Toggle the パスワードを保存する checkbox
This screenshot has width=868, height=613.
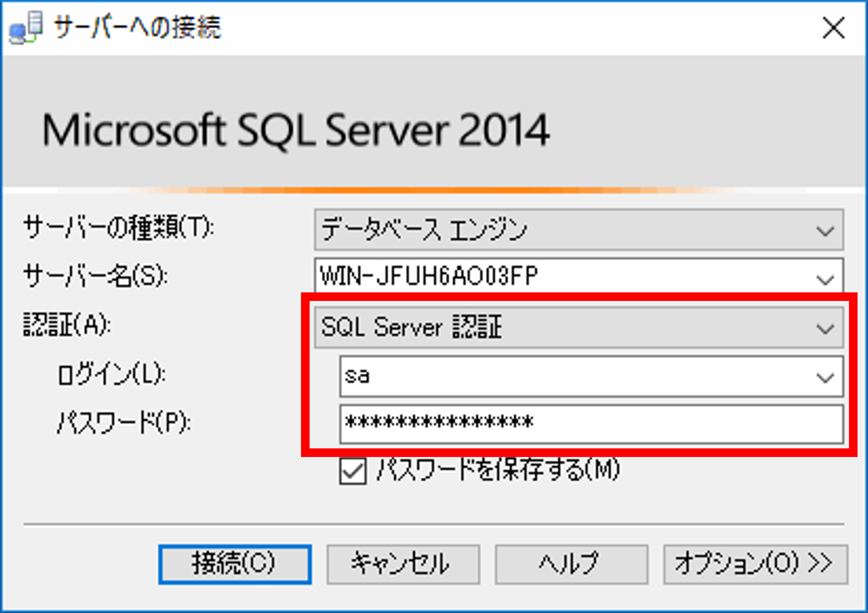click(x=353, y=472)
